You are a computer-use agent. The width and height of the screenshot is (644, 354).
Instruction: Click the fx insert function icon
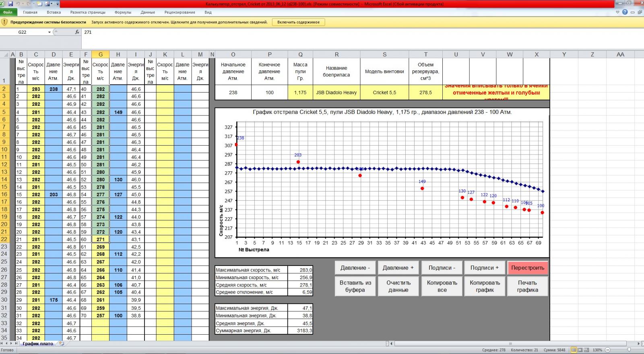pyautogui.click(x=77, y=32)
